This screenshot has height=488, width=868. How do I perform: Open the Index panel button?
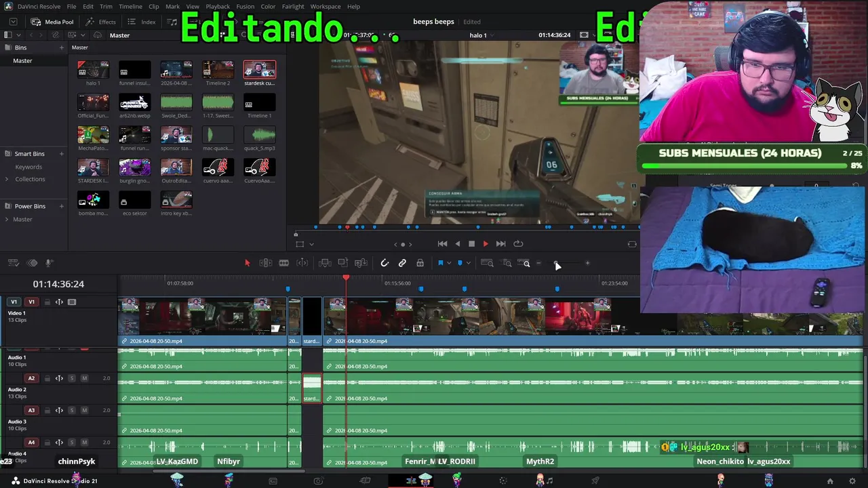[x=142, y=22]
